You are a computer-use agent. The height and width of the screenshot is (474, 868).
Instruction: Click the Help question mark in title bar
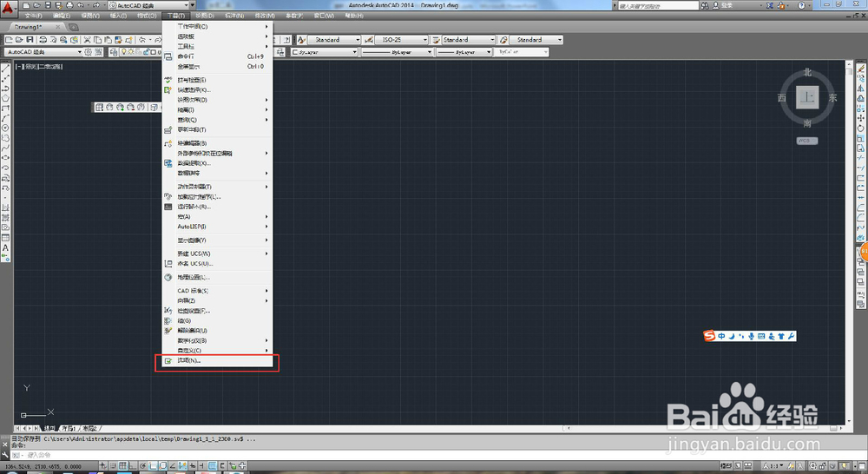pos(801,5)
